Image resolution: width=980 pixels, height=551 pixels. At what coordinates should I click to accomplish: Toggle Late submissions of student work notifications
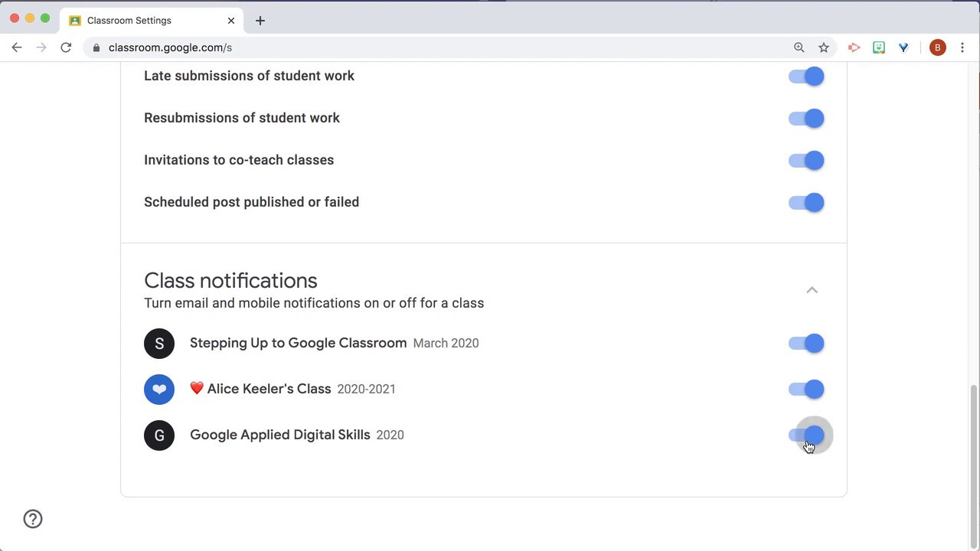tap(806, 76)
